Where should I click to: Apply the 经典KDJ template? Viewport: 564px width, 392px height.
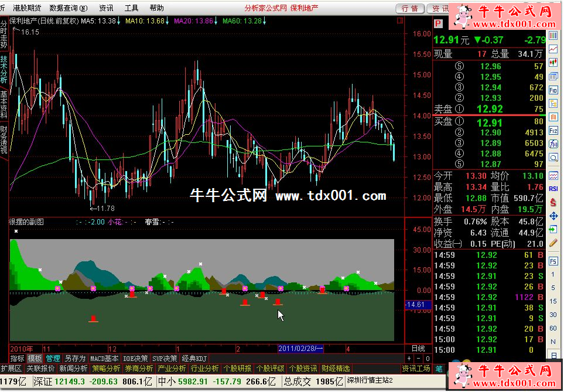click(194, 359)
